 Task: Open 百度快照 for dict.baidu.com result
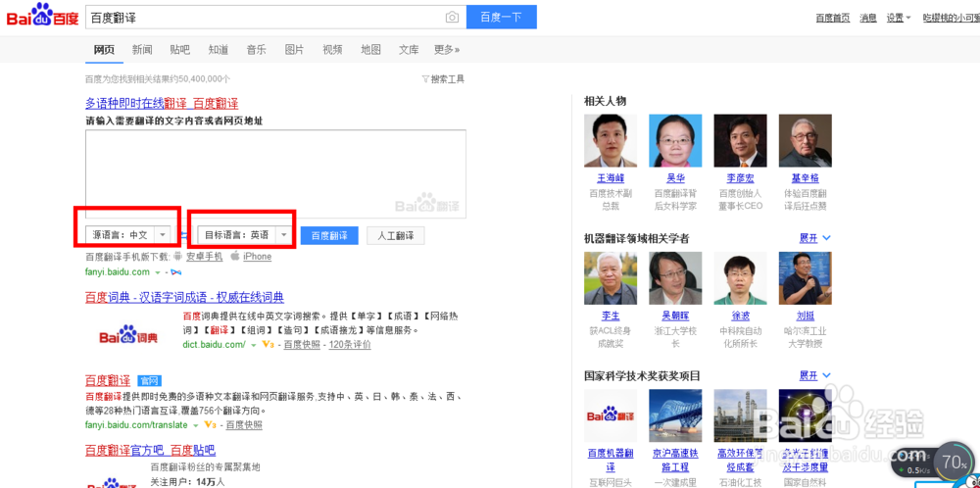[x=302, y=344]
